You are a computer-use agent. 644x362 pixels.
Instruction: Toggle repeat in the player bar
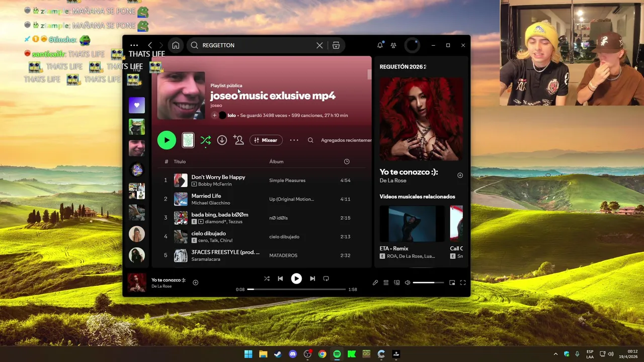point(326,279)
